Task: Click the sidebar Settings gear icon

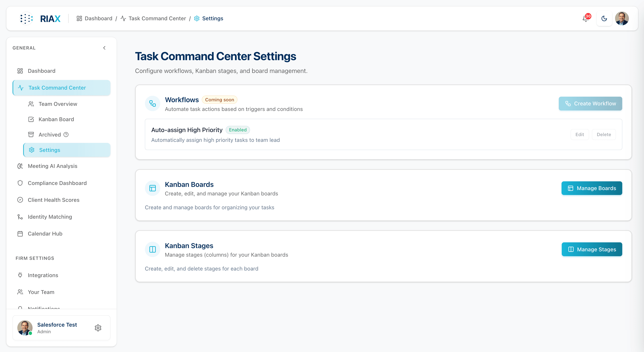Action: tap(32, 150)
